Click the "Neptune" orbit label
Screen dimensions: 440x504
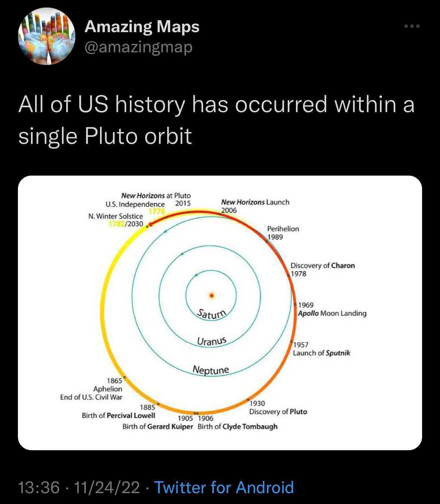click(x=211, y=370)
